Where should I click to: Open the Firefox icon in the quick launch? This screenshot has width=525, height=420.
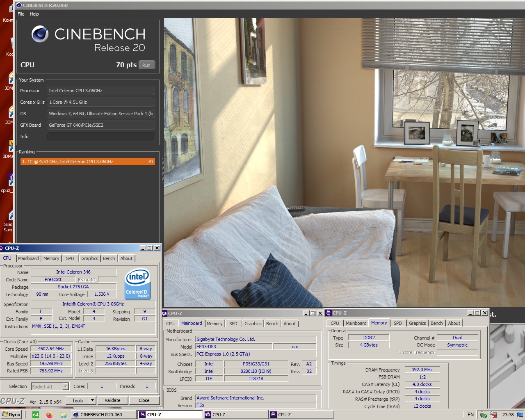[x=50, y=415]
